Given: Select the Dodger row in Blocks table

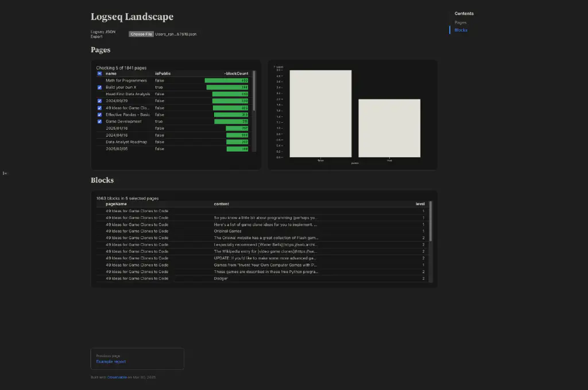Looking at the screenshot, I should (x=220, y=278).
